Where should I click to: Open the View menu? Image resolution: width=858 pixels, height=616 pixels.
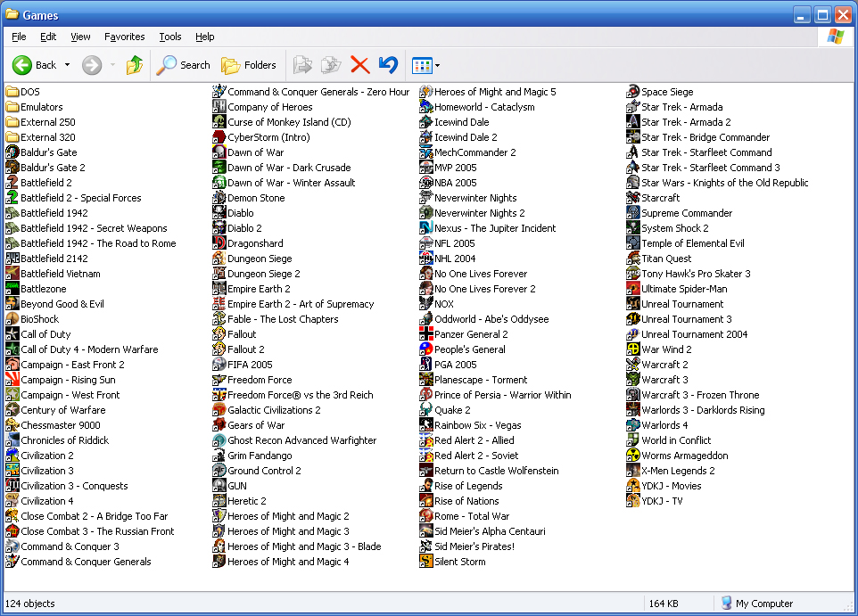click(x=80, y=37)
